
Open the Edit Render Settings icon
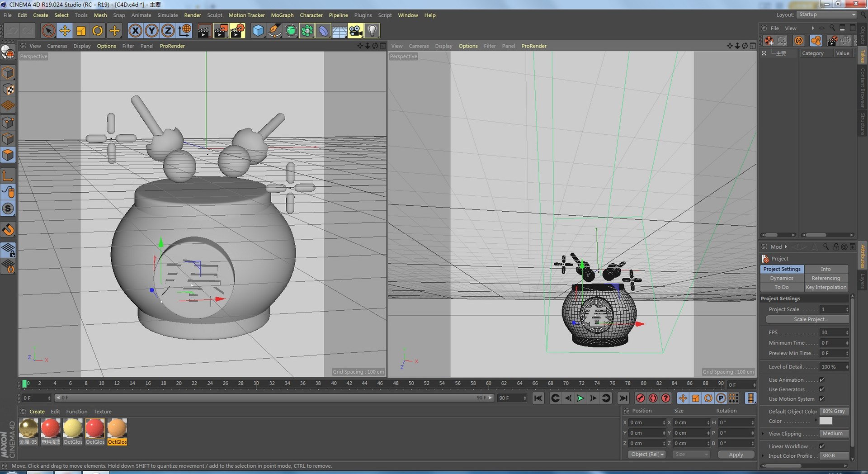(237, 31)
